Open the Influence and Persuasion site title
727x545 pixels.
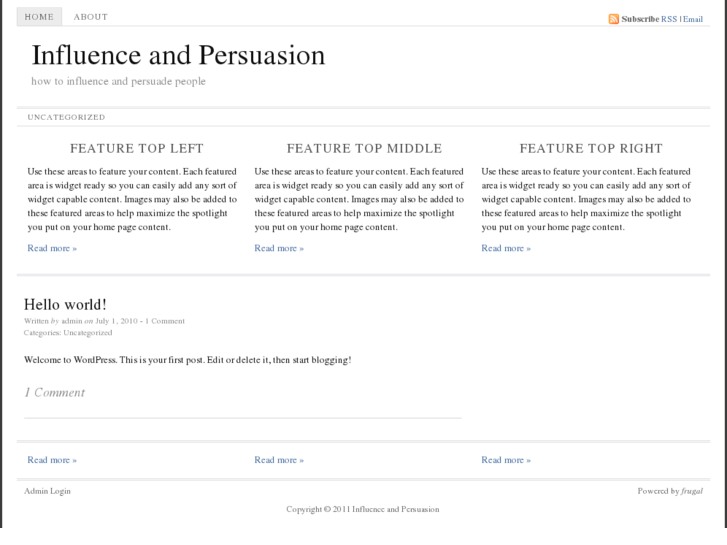pyautogui.click(x=178, y=55)
